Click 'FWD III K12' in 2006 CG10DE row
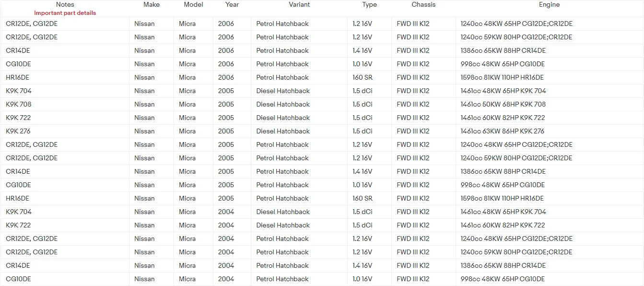Viewport: 644px width, 286px height. pyautogui.click(x=413, y=64)
